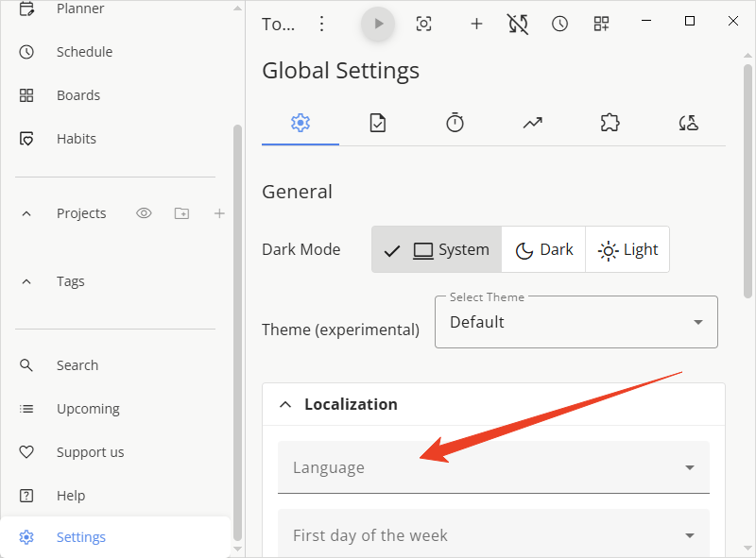The width and height of the screenshot is (756, 558).
Task: Open the timer settings tab
Action: tap(455, 123)
